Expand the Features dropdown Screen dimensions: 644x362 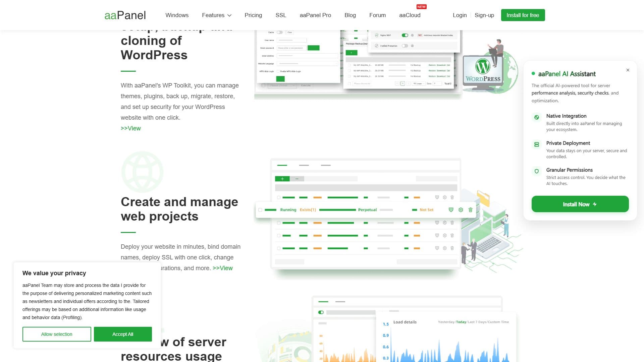pos(216,15)
